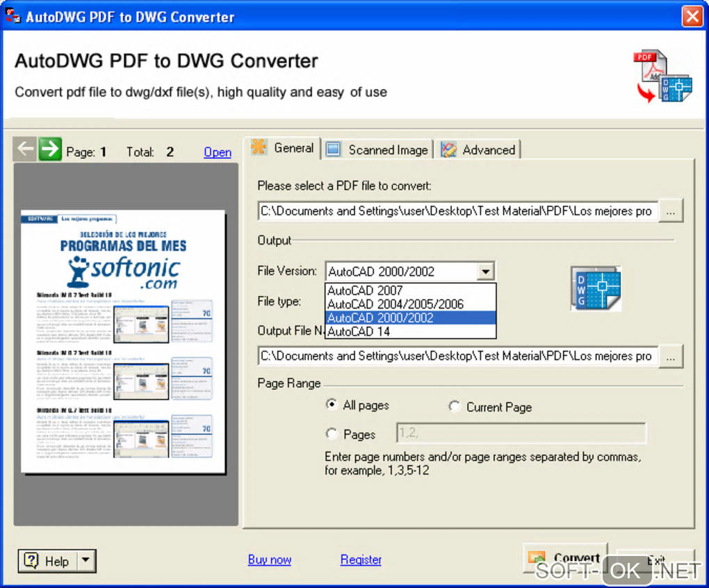This screenshot has height=588, width=709.
Task: Select the All pages radio button
Action: coord(332,405)
